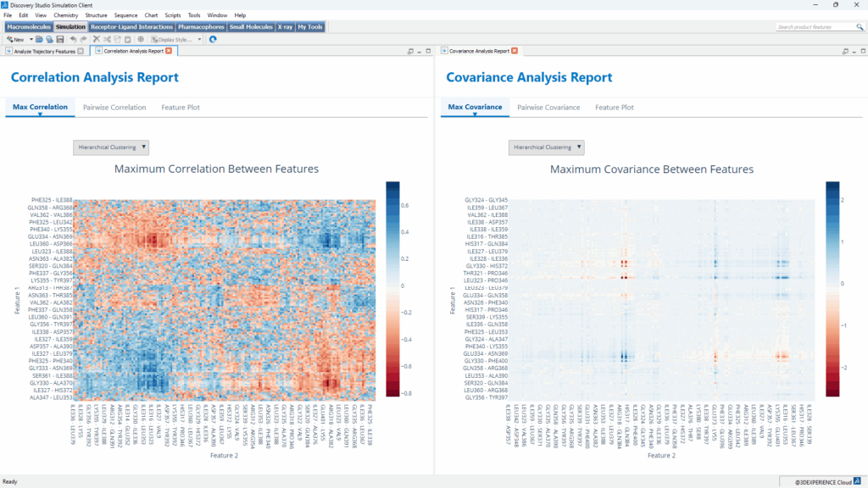868x488 pixels.
Task: Open the View menu
Action: pyautogui.click(x=41, y=15)
